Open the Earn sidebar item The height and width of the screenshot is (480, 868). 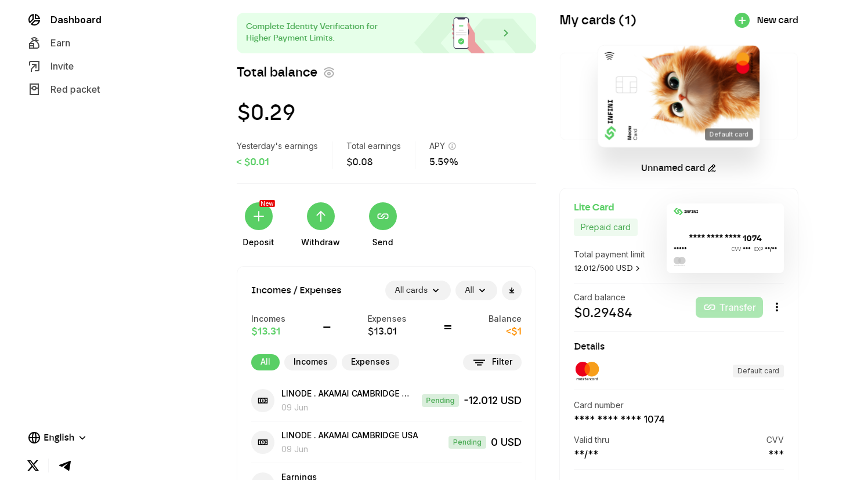pyautogui.click(x=49, y=43)
